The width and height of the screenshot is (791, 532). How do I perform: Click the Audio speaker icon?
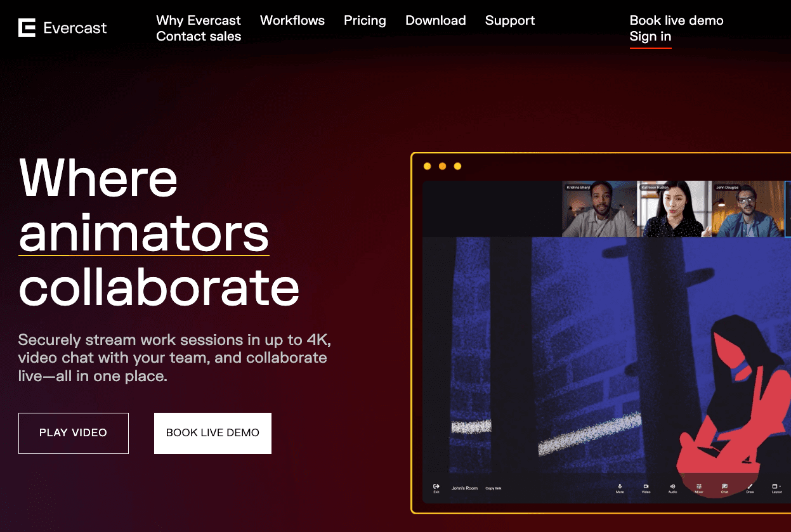(672, 486)
